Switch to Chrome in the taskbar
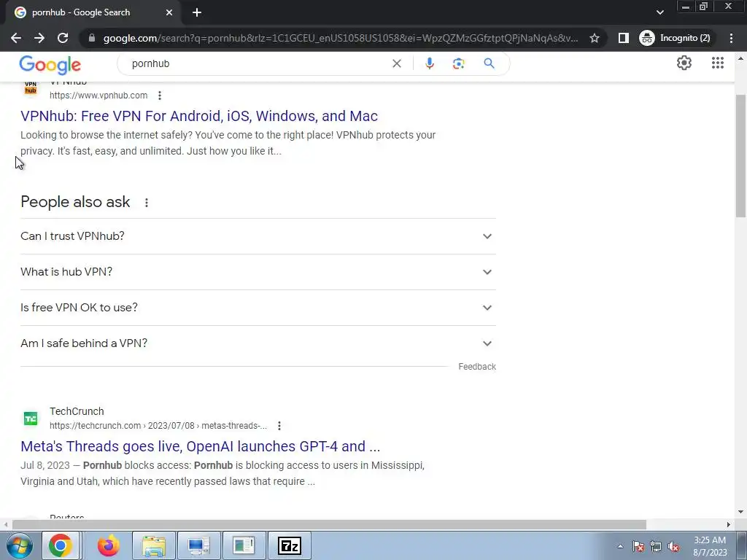This screenshot has width=747, height=560. point(61,545)
